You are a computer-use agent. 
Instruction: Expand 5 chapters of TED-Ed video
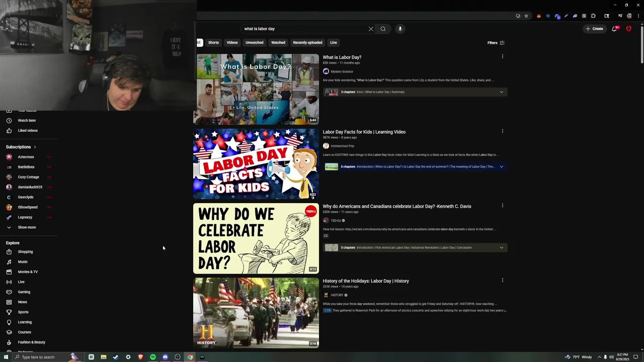point(501,247)
